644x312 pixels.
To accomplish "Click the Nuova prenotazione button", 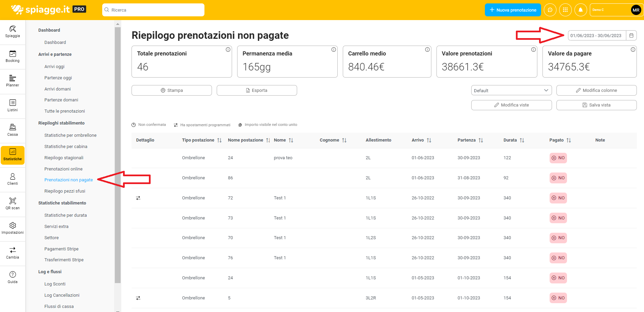I will tap(512, 10).
